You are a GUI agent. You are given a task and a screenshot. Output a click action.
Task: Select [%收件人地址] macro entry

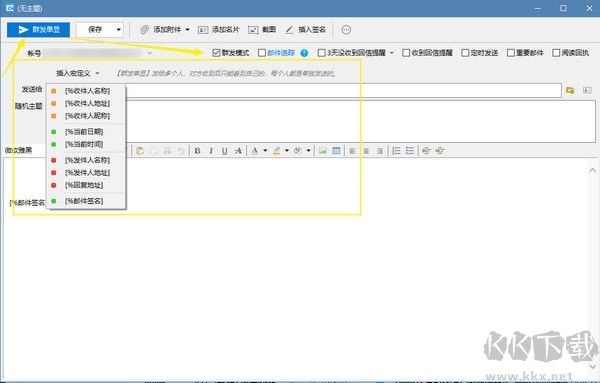pos(86,103)
